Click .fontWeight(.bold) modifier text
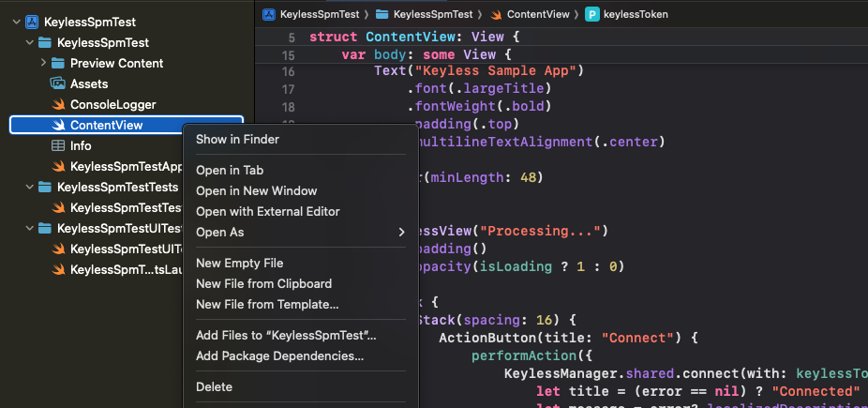The width and height of the screenshot is (868, 408). pos(480,106)
